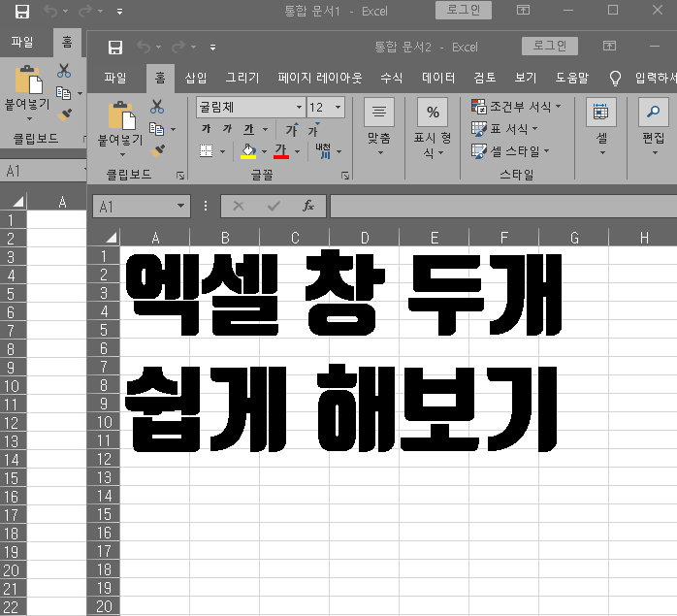677x616 pixels.
Task: Open 파일 tab in 문서1 window
Action: [x=22, y=42]
